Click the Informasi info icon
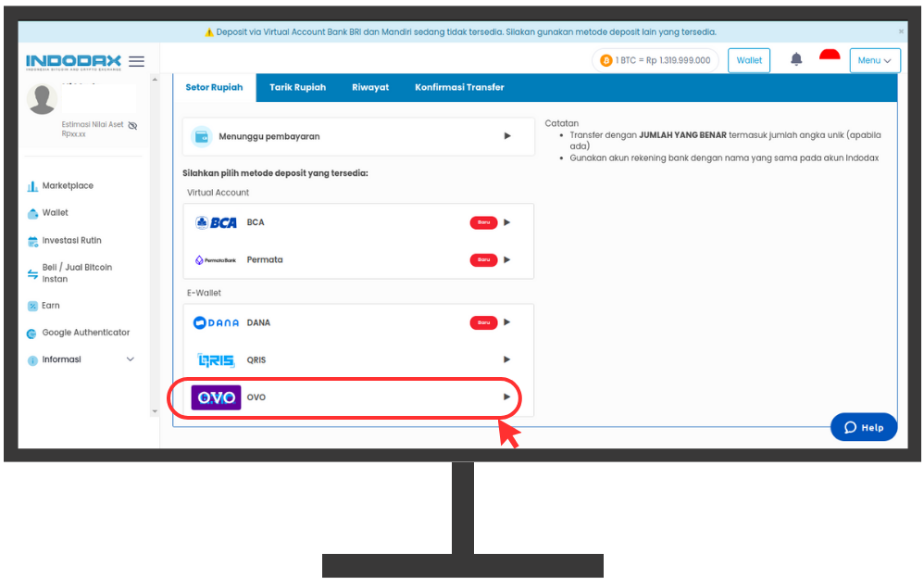This screenshot has height=579, width=924. (32, 361)
